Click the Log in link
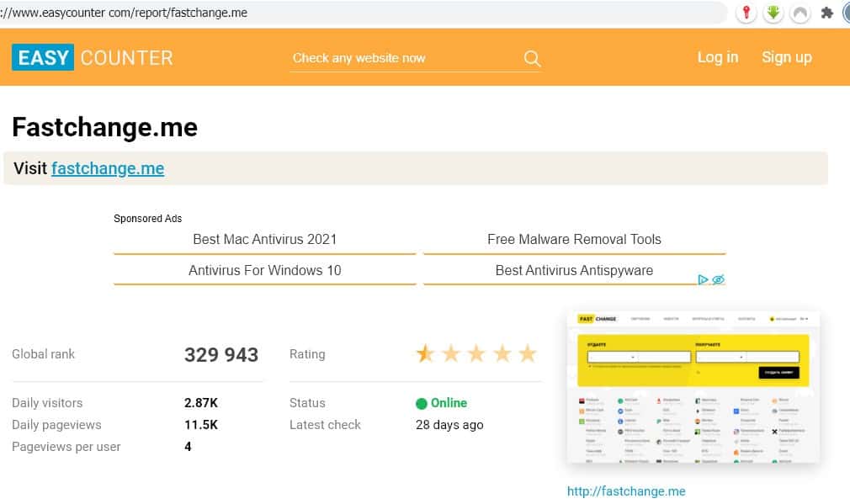 717,57
